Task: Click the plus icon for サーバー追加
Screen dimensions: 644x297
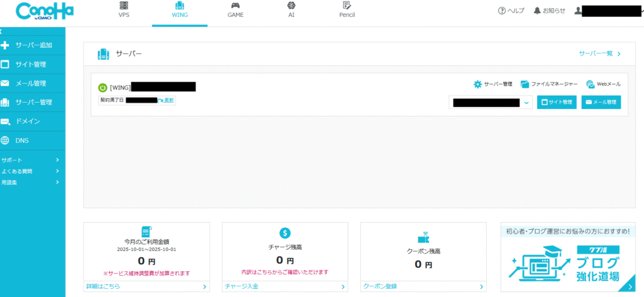Action: [5, 45]
